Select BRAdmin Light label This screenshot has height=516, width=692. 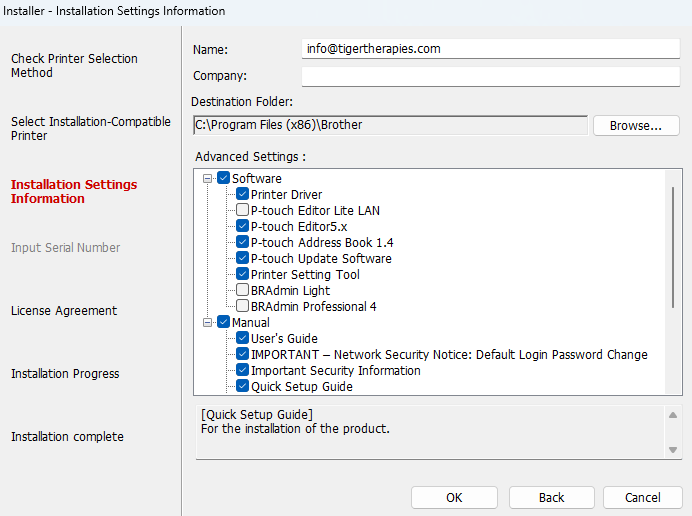(x=290, y=290)
